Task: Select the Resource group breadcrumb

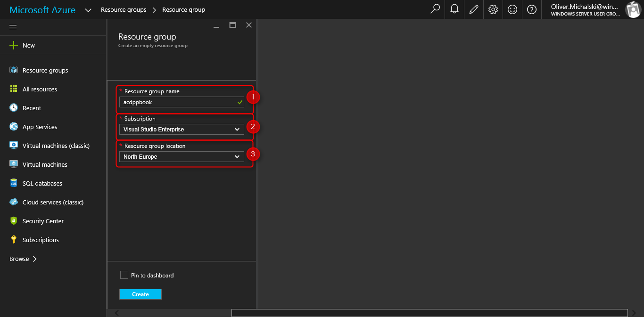Action: coord(183,9)
